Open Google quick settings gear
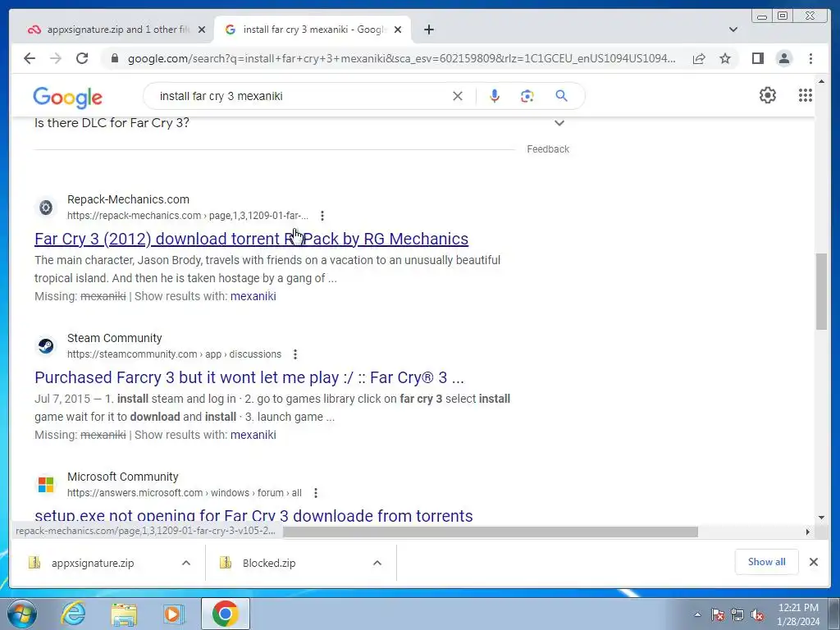 click(767, 95)
